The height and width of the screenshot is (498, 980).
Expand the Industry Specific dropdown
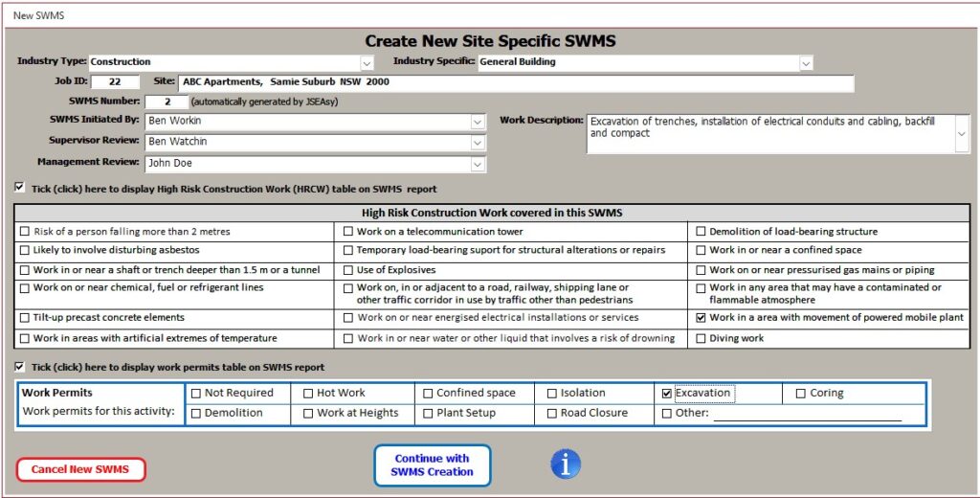click(x=806, y=63)
